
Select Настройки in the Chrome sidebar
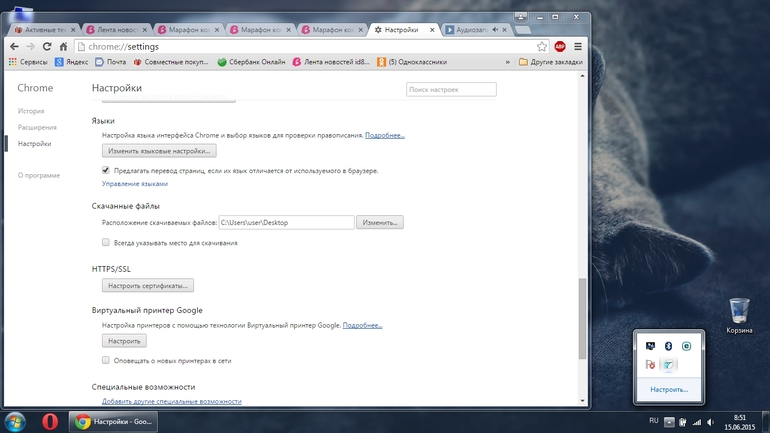pos(34,144)
